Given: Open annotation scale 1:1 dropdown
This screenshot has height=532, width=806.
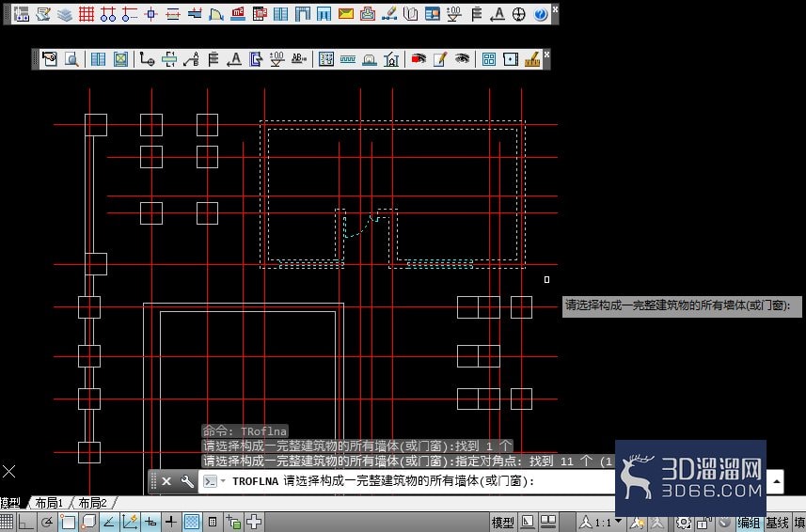Looking at the screenshot, I should [x=601, y=523].
